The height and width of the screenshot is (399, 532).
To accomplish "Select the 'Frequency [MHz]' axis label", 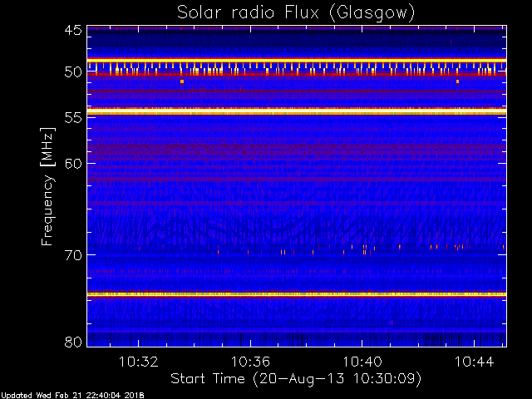I will point(47,186).
